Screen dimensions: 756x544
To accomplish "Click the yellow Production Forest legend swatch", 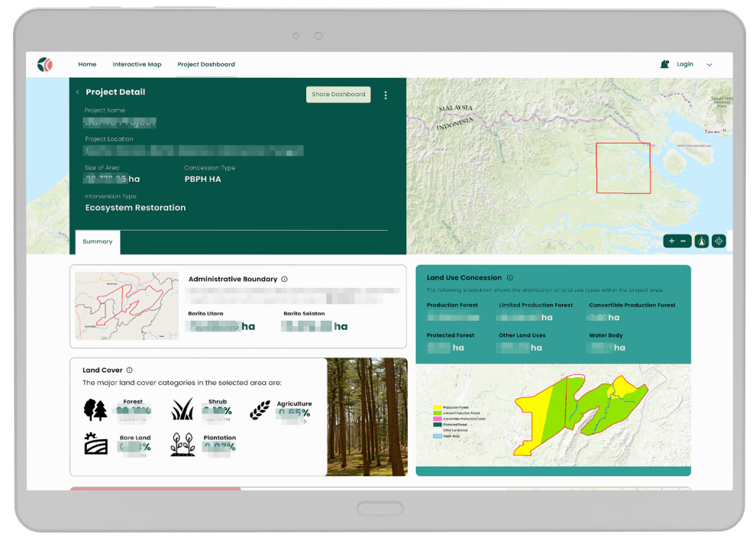I will pos(438,407).
